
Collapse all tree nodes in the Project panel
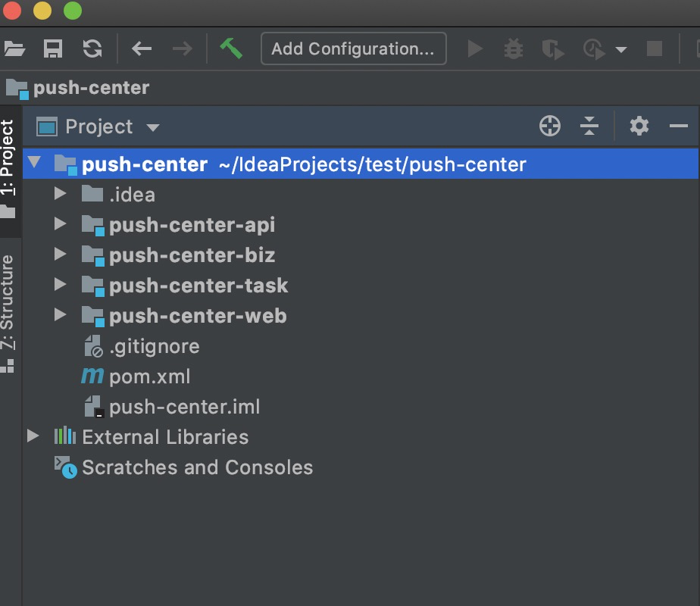pyautogui.click(x=589, y=127)
